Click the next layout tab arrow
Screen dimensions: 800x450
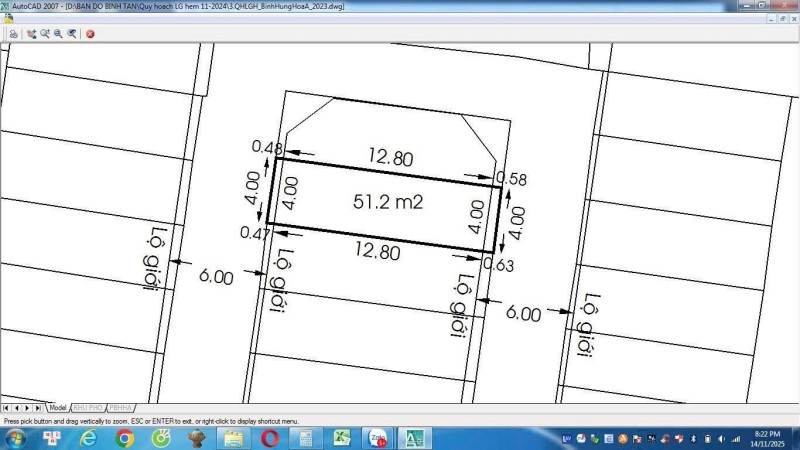point(27,408)
